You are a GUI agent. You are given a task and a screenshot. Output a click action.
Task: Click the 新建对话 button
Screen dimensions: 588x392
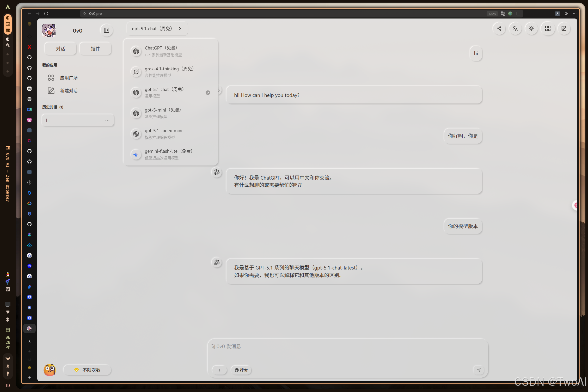coord(69,90)
